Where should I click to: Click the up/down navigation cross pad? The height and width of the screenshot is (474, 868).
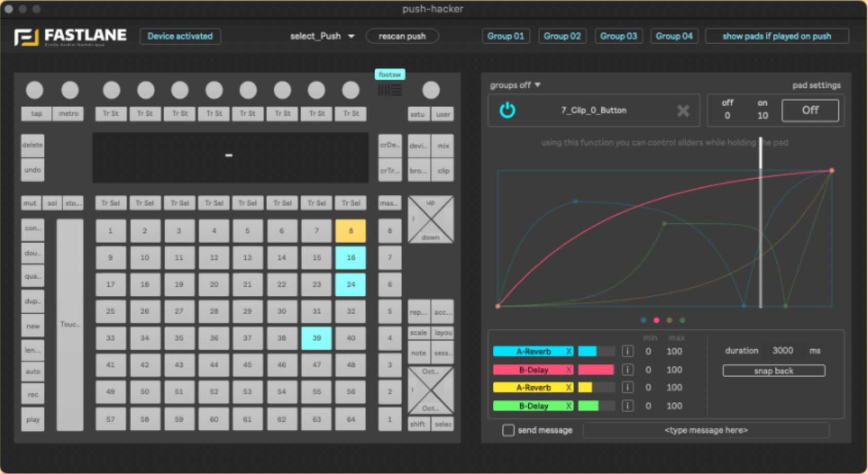point(430,219)
